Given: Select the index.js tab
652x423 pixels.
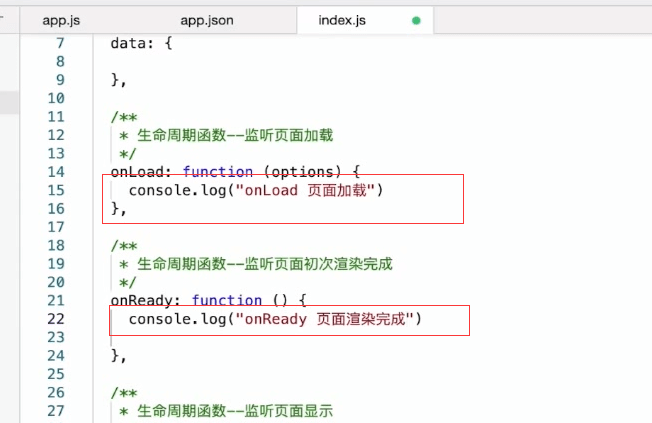Looking at the screenshot, I should click(342, 20).
